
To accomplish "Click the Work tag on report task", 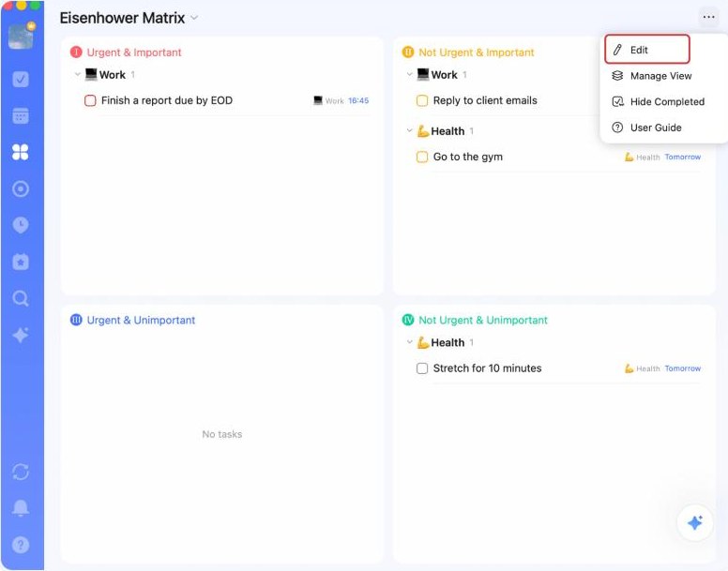I will click(328, 100).
